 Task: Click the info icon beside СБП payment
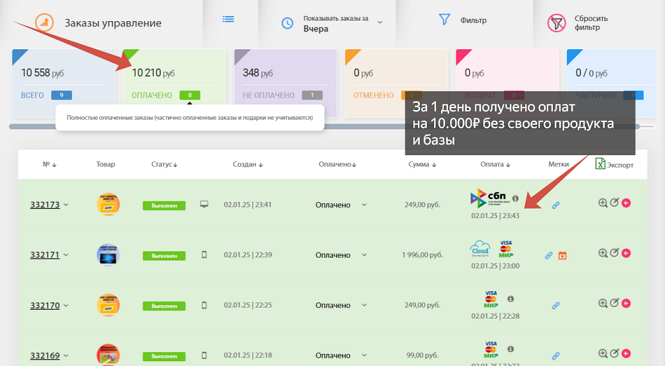515,198
